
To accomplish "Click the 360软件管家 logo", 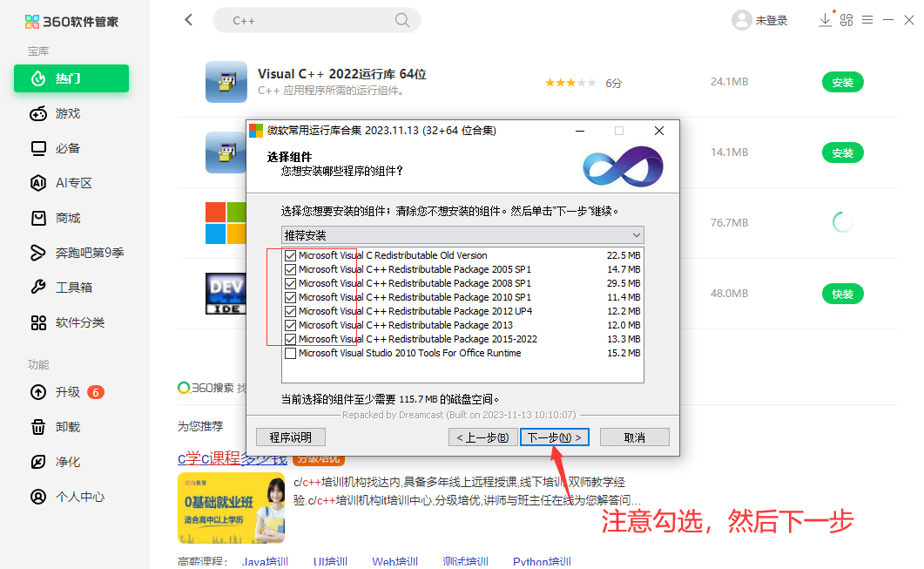I will coord(71,21).
